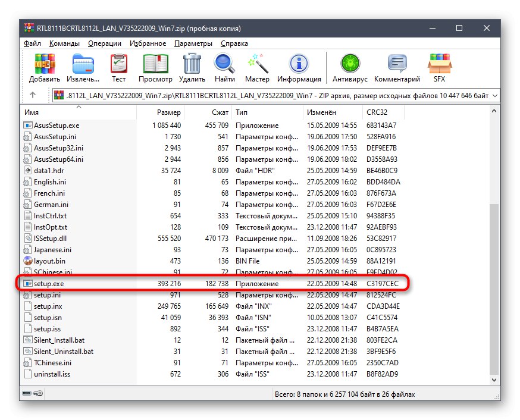This screenshot has width=520, height=420.
Task: Open the Справка menu
Action: [x=234, y=43]
